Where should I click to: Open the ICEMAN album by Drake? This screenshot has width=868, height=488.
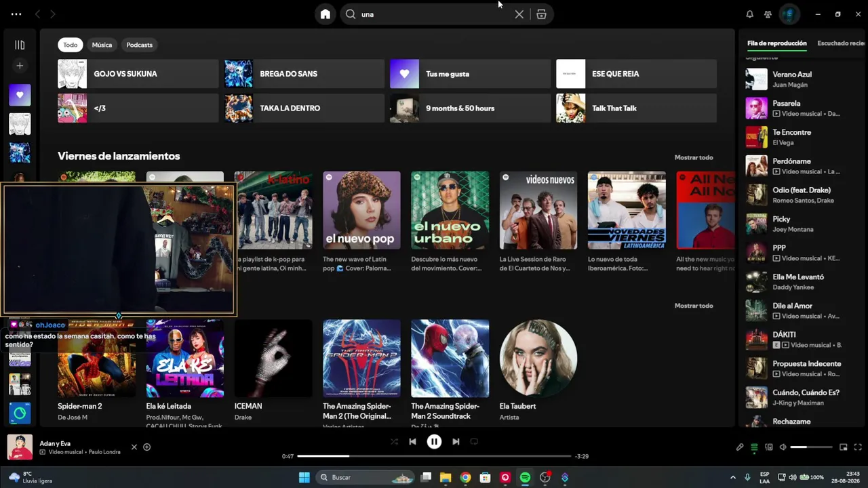[273, 359]
